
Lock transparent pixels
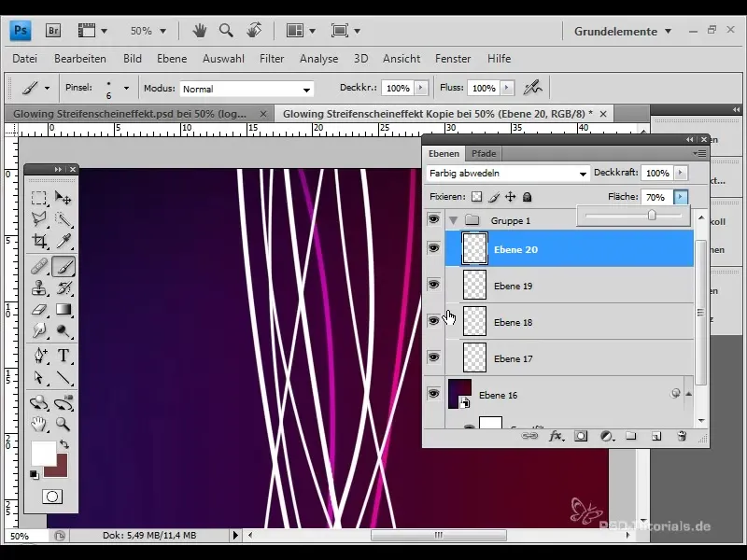click(476, 197)
